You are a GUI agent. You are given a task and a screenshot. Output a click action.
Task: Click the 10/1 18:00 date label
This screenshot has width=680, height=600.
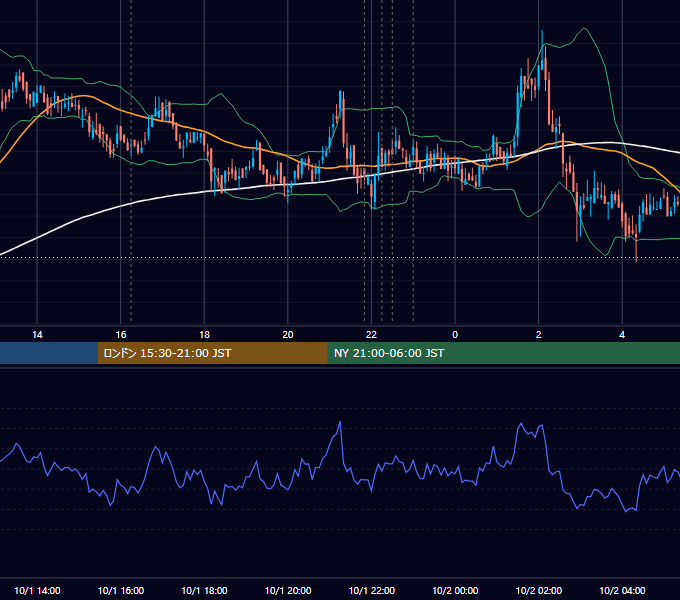pyautogui.click(x=204, y=590)
